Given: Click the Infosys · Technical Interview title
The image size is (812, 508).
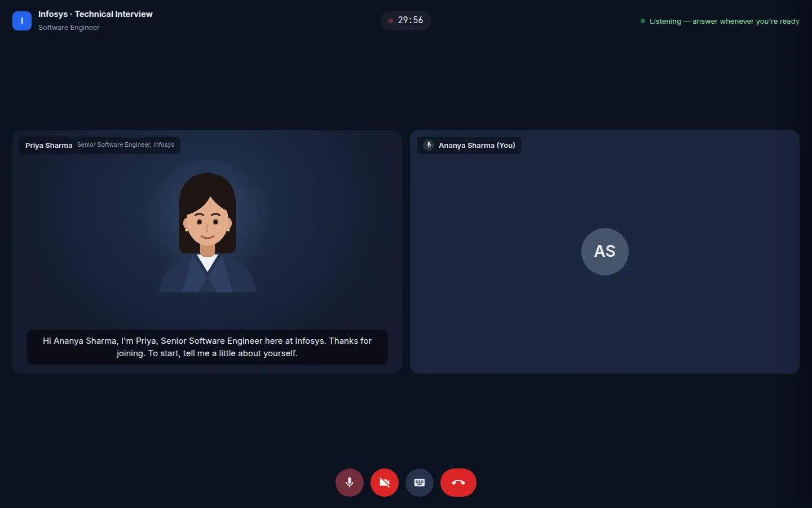Looking at the screenshot, I should tap(95, 14).
